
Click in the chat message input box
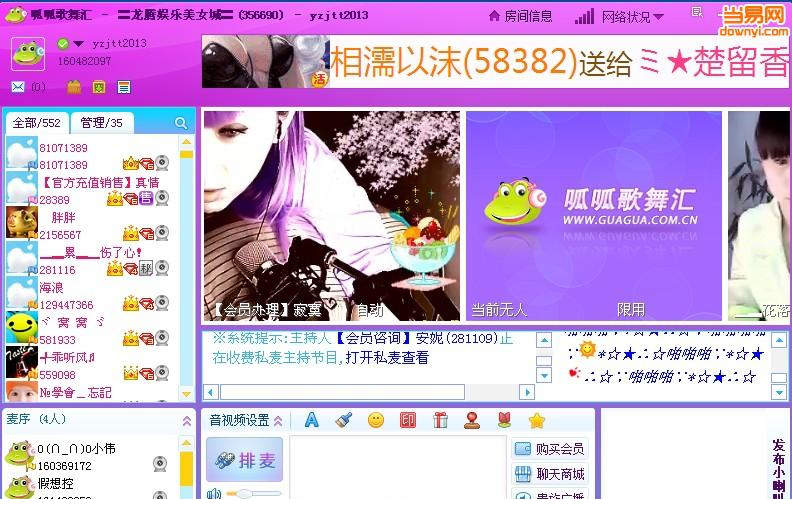[x=399, y=468]
